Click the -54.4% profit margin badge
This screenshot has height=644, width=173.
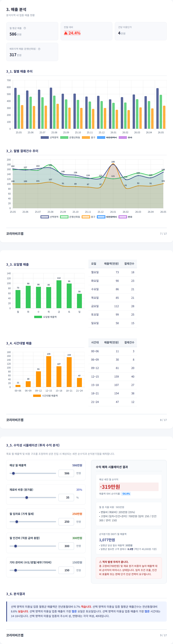(126, 494)
